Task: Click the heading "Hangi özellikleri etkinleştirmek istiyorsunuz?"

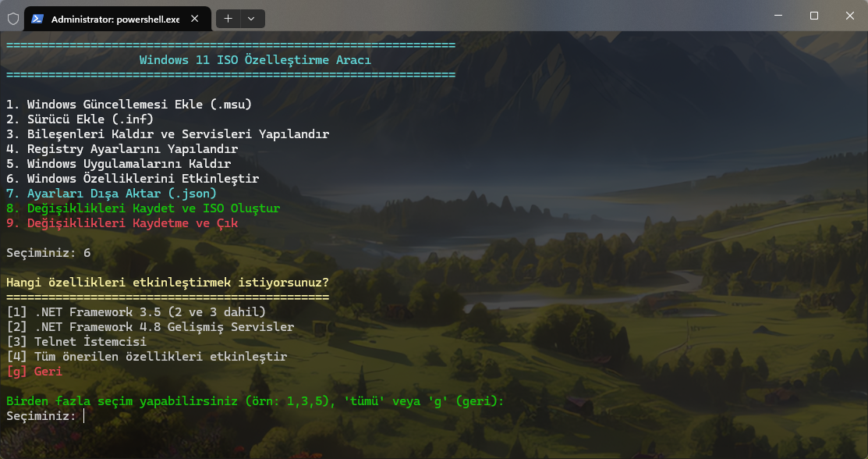Action: coord(168,283)
